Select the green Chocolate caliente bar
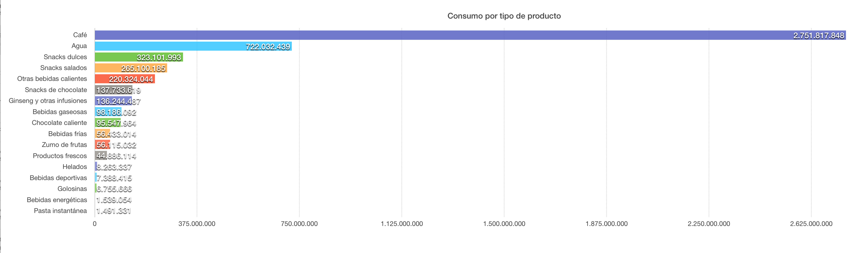The height and width of the screenshot is (253, 868). click(x=108, y=123)
